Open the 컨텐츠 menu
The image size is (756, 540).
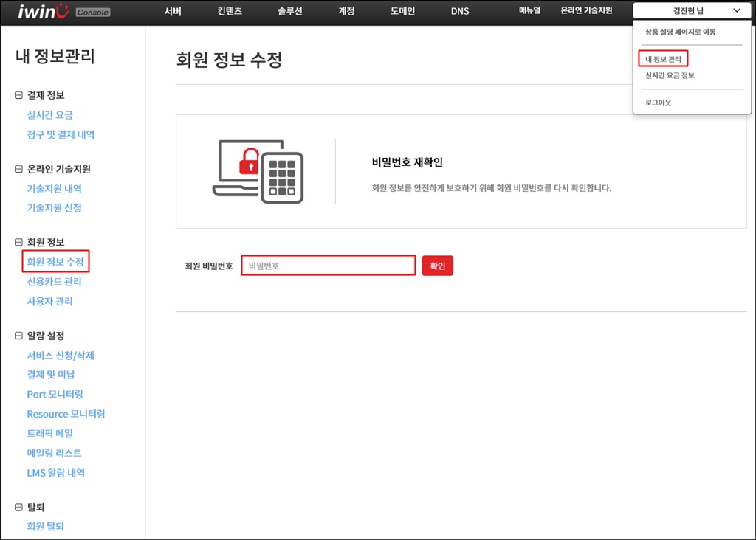230,11
